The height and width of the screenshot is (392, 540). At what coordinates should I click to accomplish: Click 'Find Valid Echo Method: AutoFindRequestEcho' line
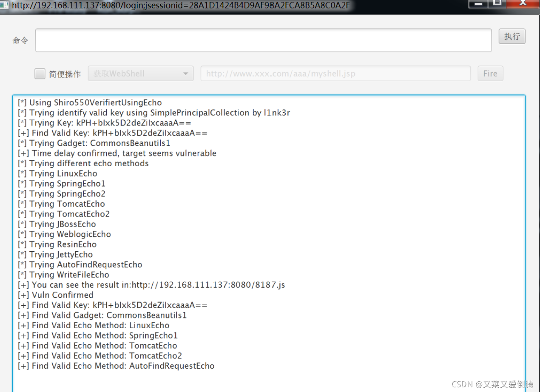pos(116,366)
